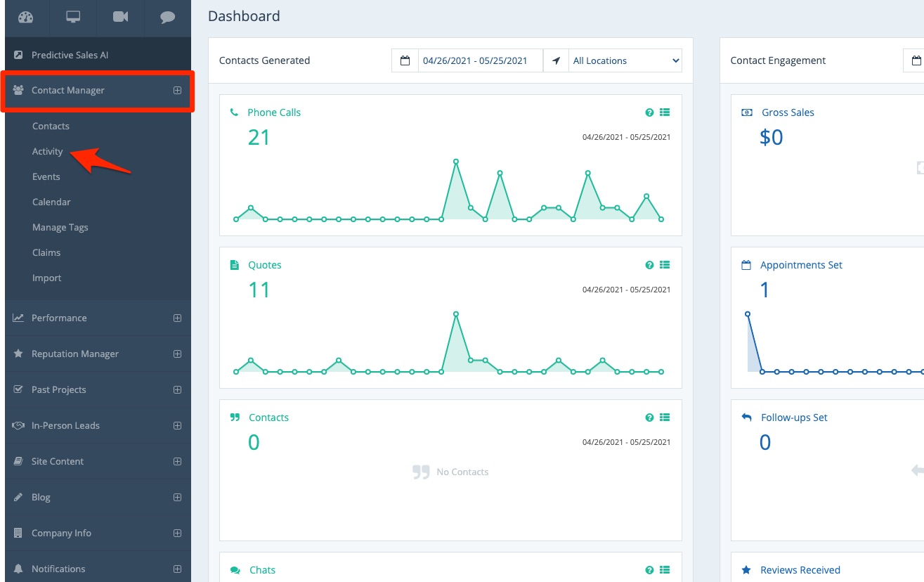
Task: Open the Import contacts link
Action: (47, 278)
